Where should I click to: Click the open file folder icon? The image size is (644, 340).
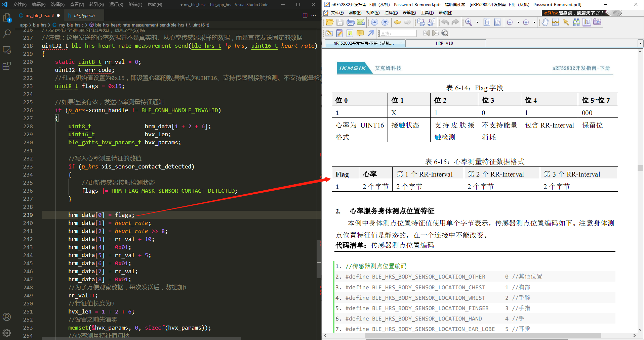[x=329, y=22]
